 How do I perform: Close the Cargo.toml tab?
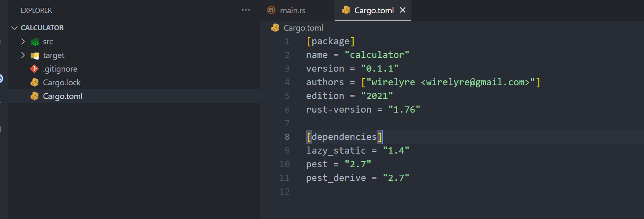(x=403, y=10)
